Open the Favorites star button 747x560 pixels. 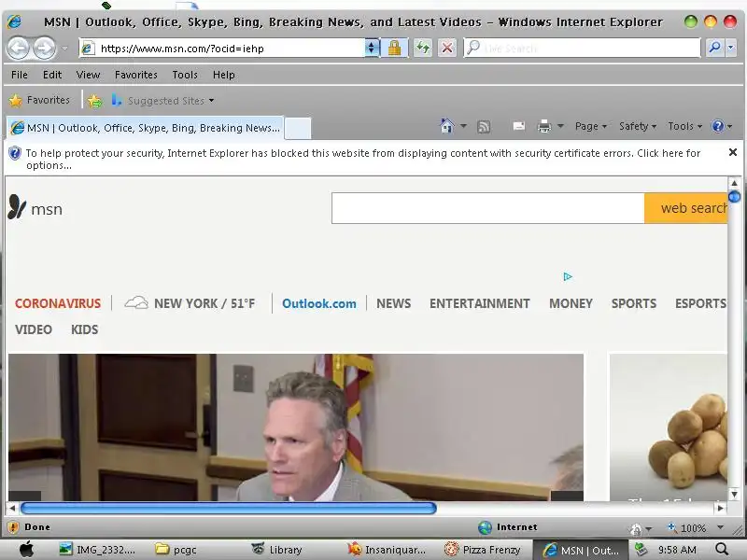point(39,100)
